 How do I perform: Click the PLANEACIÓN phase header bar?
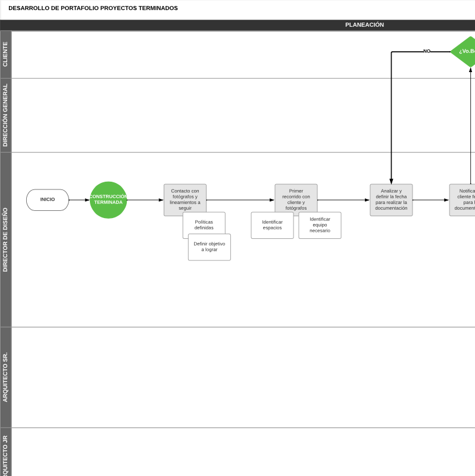[364, 25]
